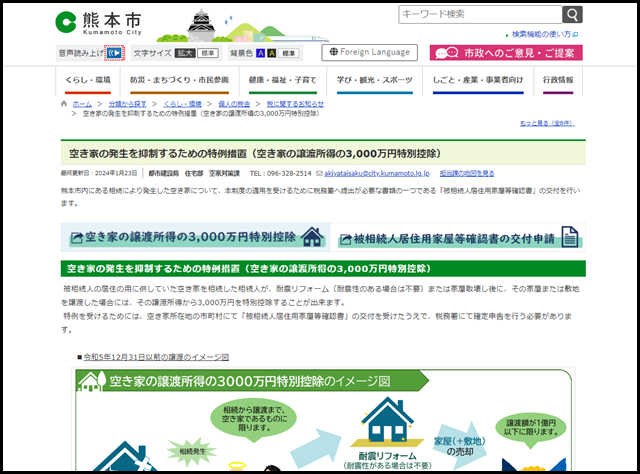
Task: Reset background color to 標準
Action: (289, 52)
